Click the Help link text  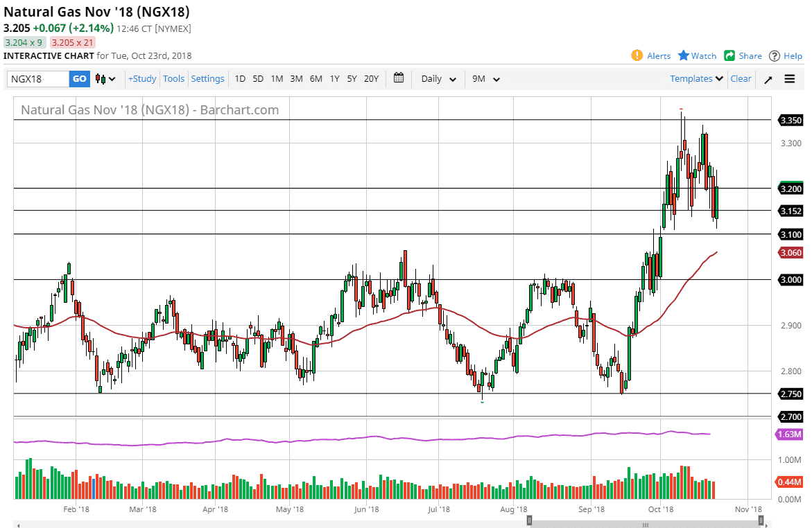(793, 56)
